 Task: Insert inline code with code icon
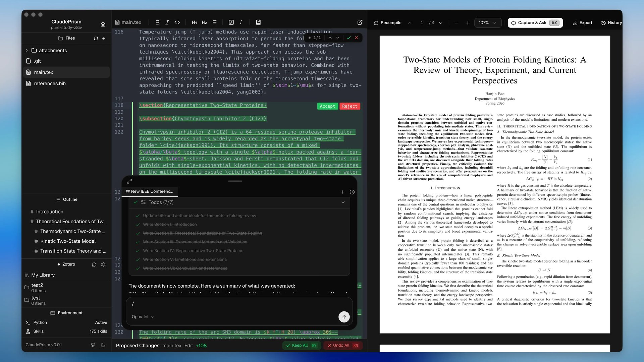[177, 22]
